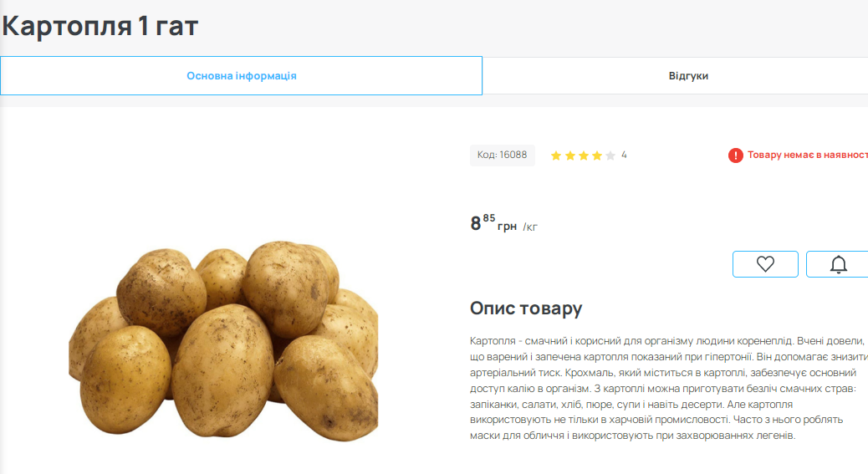
Task: Click the грн currency label
Action: 507,227
